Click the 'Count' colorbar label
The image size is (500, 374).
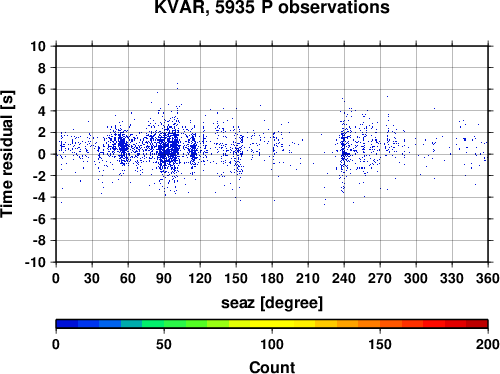[272, 367]
